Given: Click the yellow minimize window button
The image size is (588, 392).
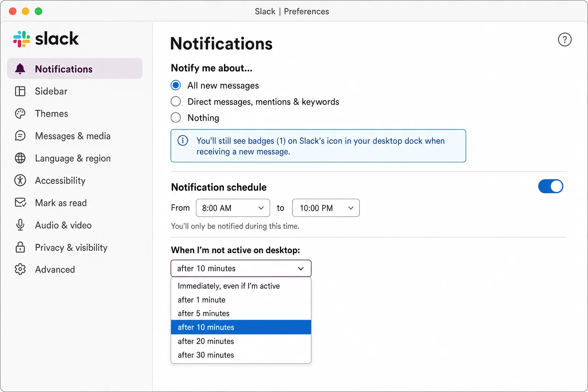Looking at the screenshot, I should pyautogui.click(x=25, y=11).
